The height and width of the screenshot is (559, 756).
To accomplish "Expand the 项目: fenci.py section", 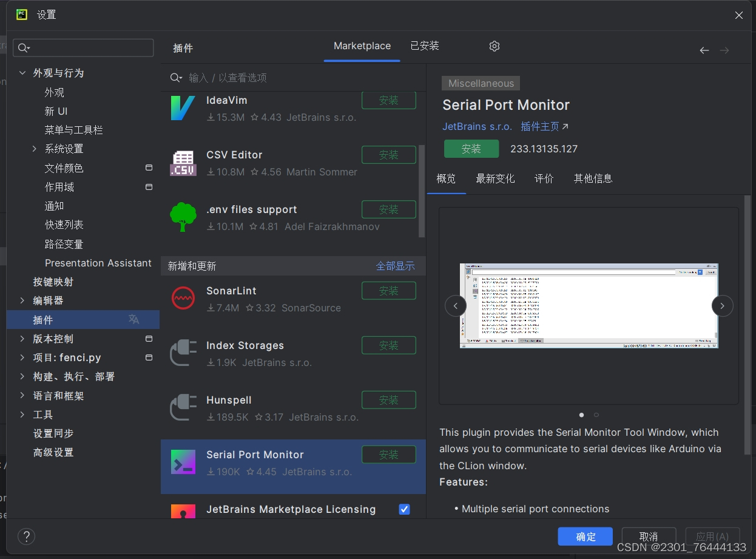I will tap(22, 357).
